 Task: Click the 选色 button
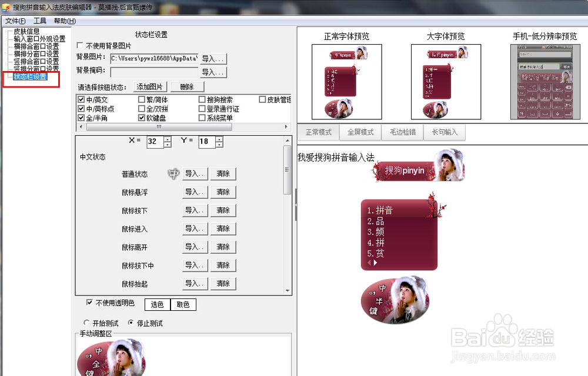pos(158,304)
